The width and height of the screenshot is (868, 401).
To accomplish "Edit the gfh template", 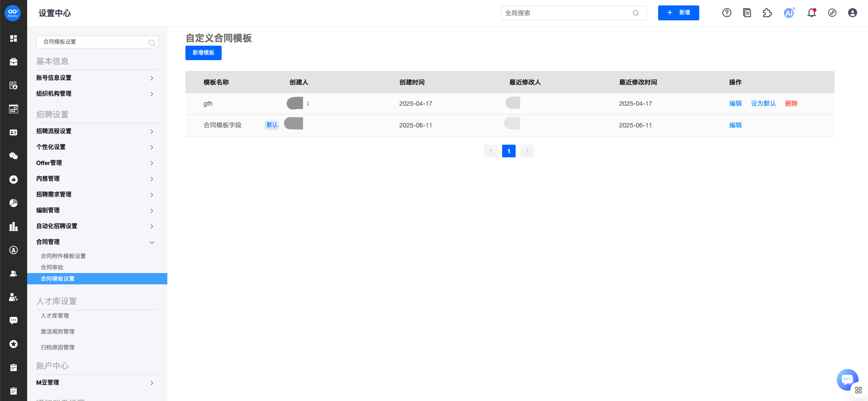I will pos(735,104).
